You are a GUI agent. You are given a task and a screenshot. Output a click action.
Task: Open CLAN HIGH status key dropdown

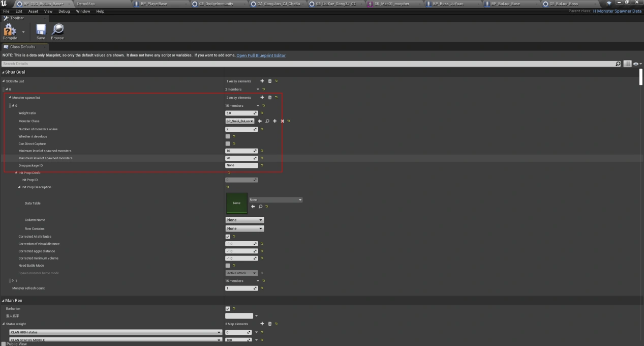point(116,332)
